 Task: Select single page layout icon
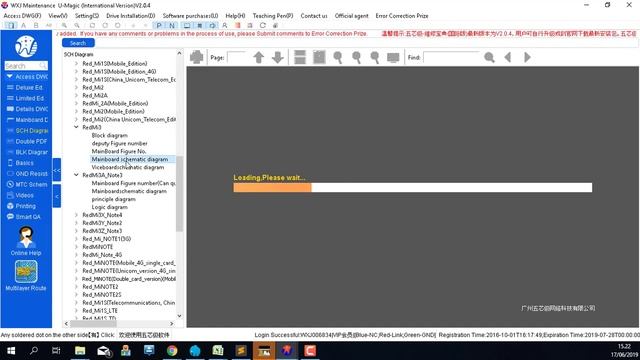[x=319, y=57]
